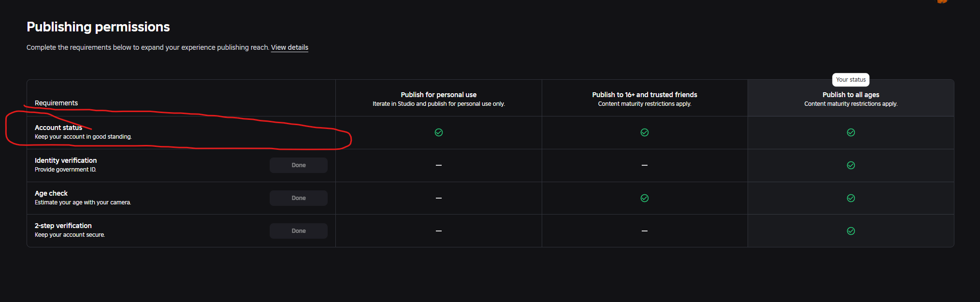Click Account status checkmark under 16+ column
Image resolution: width=980 pixels, height=302 pixels.
click(x=645, y=132)
